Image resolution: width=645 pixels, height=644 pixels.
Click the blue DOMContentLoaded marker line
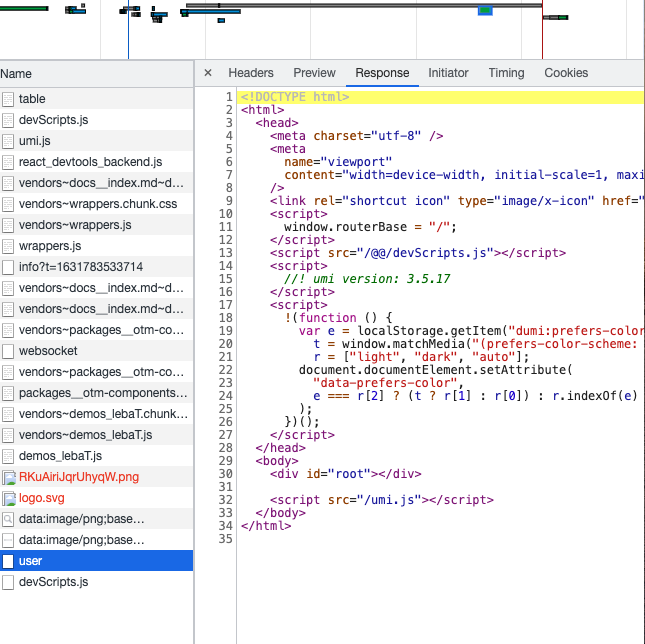128,30
